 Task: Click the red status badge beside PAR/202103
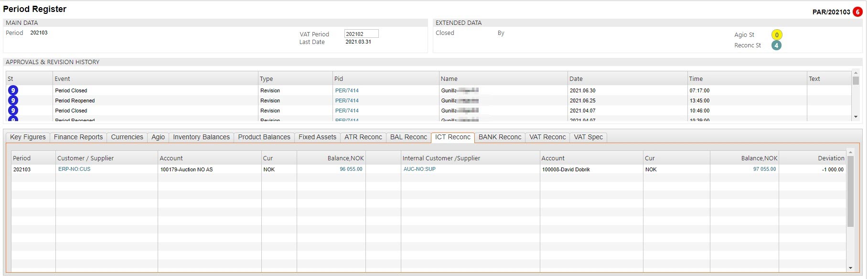[x=857, y=12]
